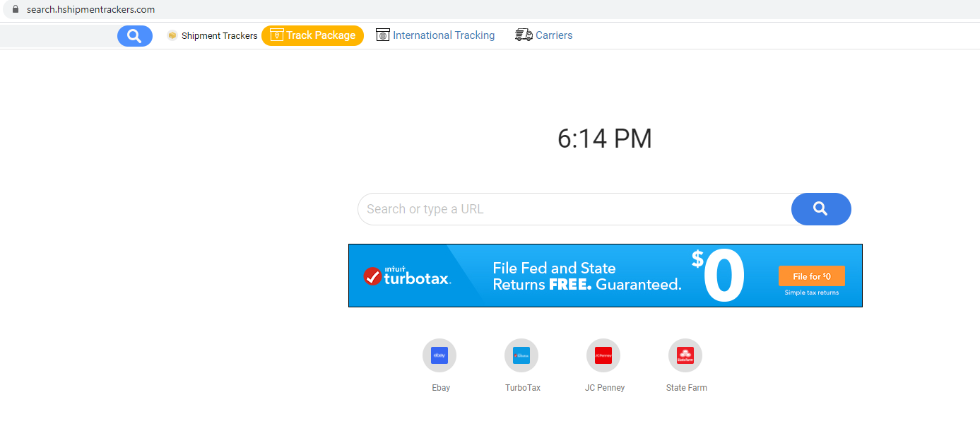Open the Ebay shortcut icon
The image size is (980, 431).
click(439, 355)
